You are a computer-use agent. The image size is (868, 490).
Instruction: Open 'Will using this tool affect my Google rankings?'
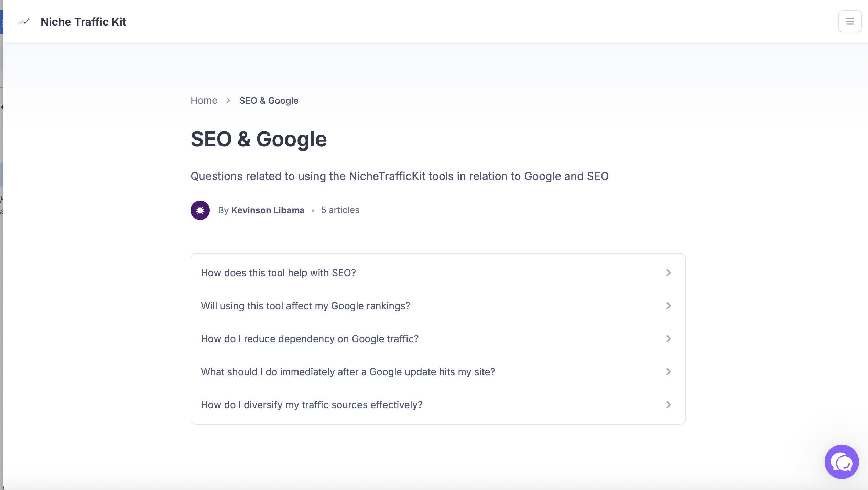point(305,306)
